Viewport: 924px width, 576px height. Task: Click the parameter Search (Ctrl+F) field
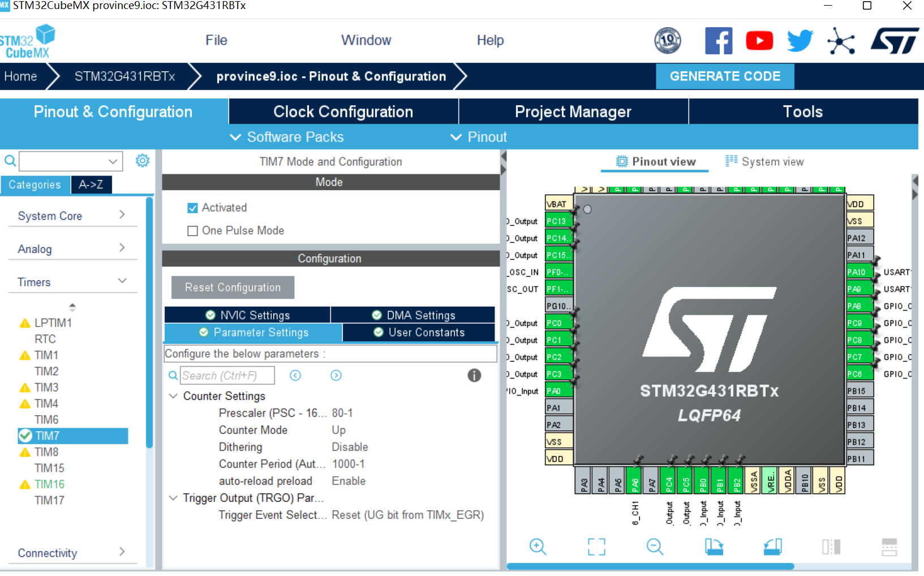227,375
